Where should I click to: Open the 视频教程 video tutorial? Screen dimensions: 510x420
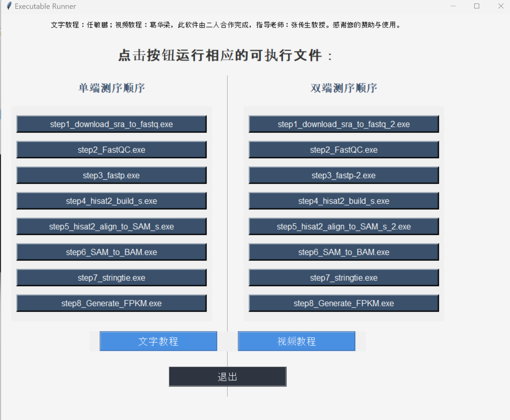(x=296, y=341)
